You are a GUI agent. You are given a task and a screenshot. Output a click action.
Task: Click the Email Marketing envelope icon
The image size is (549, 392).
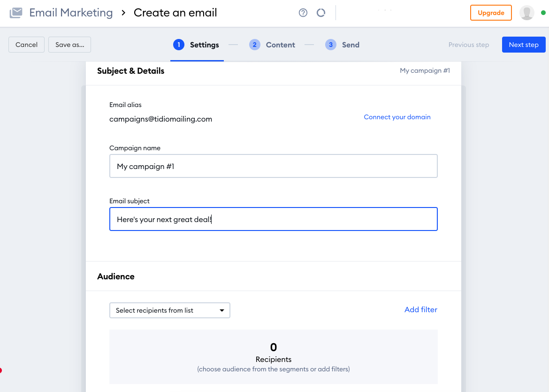pos(16,13)
